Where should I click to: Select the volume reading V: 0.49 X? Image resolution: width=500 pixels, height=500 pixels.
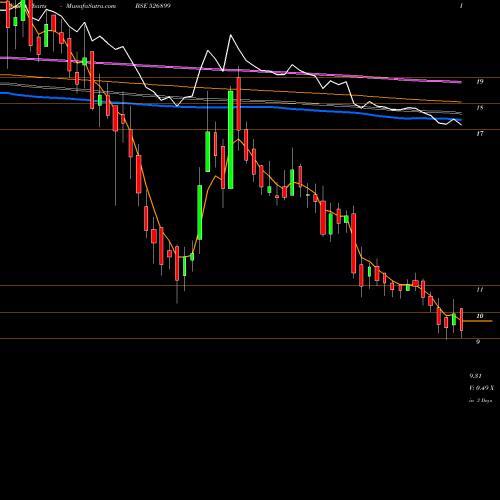click(482, 388)
